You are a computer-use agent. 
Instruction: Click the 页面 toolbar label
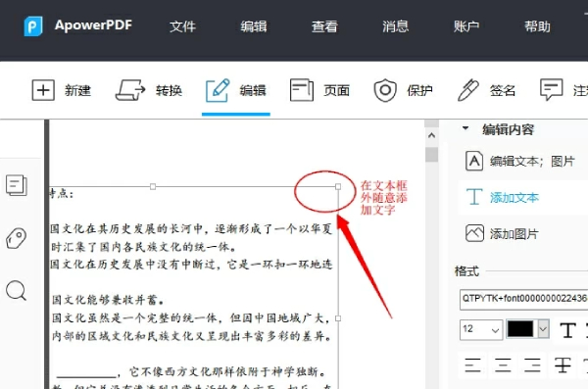[337, 91]
